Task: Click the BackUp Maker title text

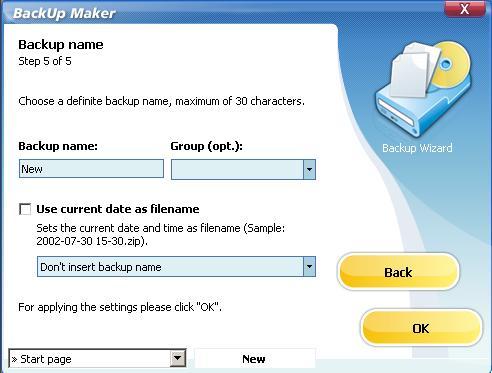Action: tap(64, 13)
